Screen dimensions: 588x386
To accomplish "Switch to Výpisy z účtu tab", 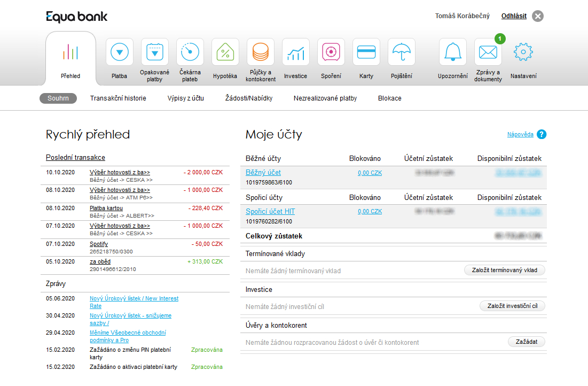I will 185,98.
